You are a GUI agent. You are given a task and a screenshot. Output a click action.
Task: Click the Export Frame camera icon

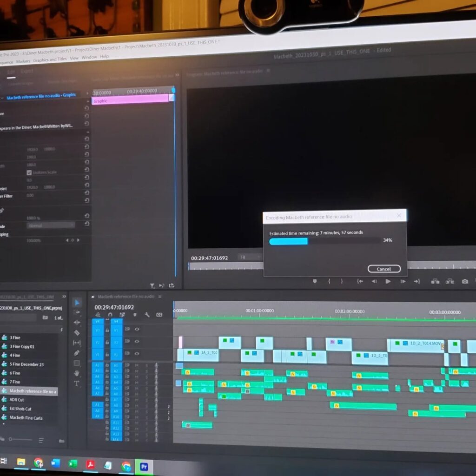point(465,281)
